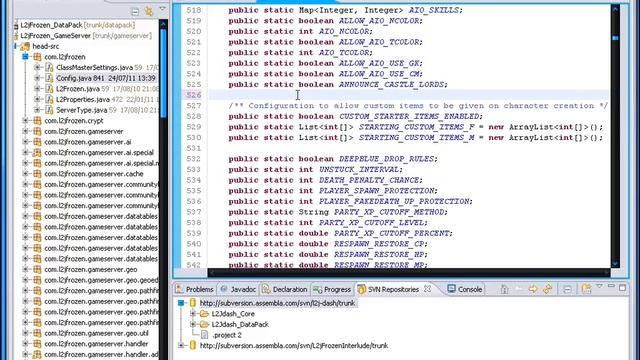Open SVN Repositories view menu arrow

click(599, 287)
